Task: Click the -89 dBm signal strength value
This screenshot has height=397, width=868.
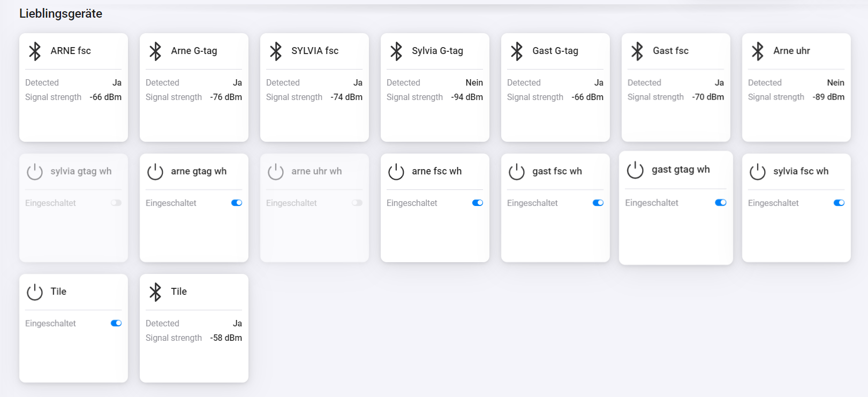Action: [x=828, y=97]
